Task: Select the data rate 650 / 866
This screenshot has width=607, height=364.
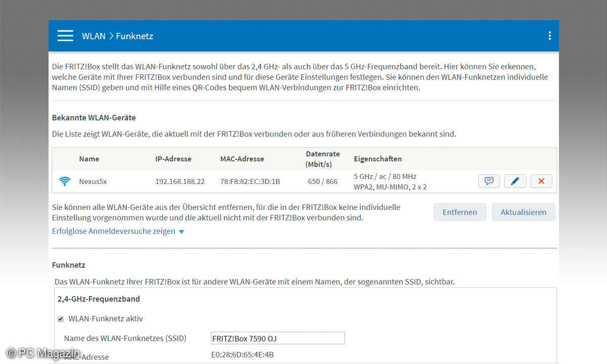Action: pos(323,181)
